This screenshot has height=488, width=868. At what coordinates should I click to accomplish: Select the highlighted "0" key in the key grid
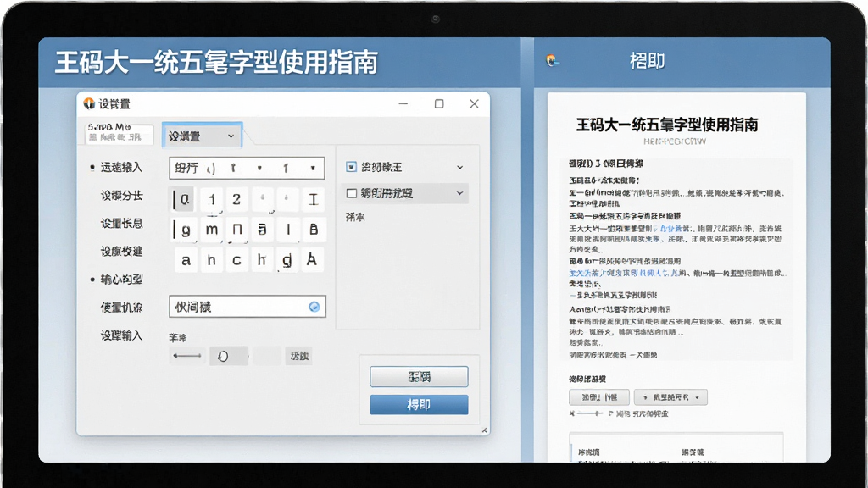click(x=184, y=199)
